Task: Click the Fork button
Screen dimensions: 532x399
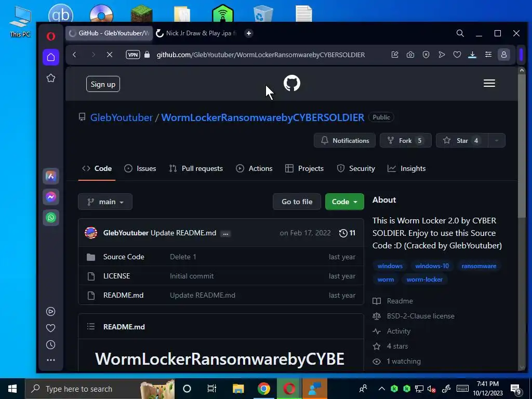Action: [405, 140]
